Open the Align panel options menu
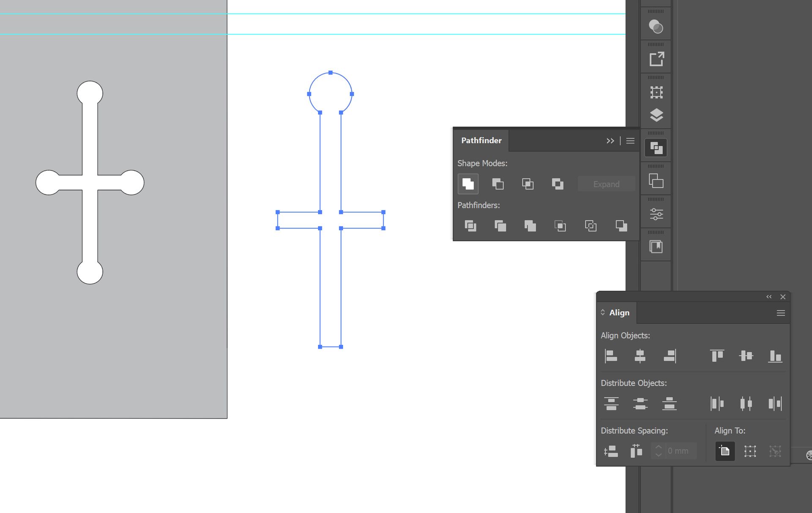 (x=781, y=313)
